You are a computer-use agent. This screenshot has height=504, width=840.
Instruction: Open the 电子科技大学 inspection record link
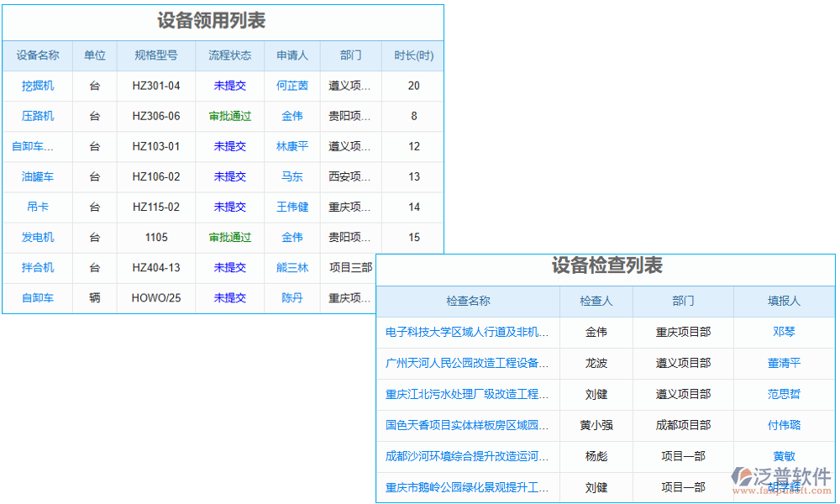pos(467,333)
